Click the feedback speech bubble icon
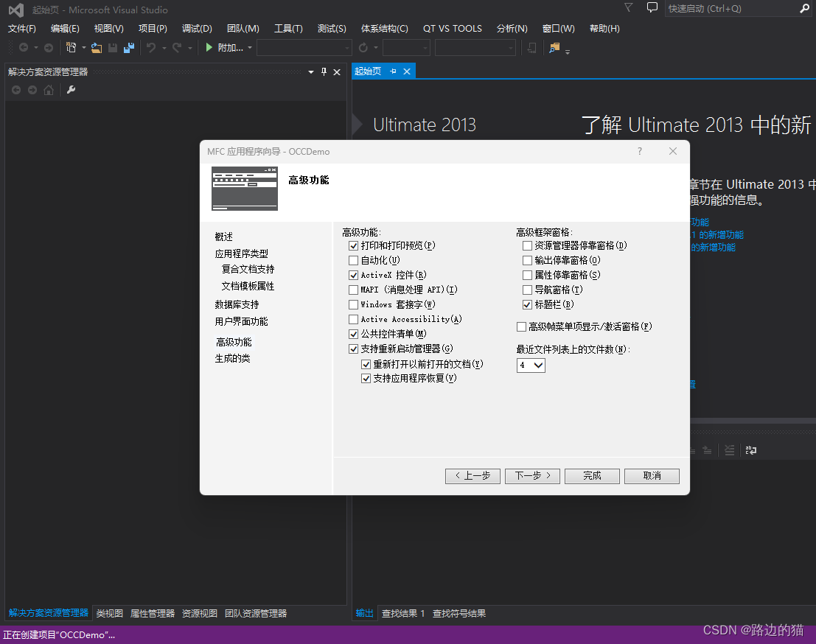 pyautogui.click(x=652, y=7)
